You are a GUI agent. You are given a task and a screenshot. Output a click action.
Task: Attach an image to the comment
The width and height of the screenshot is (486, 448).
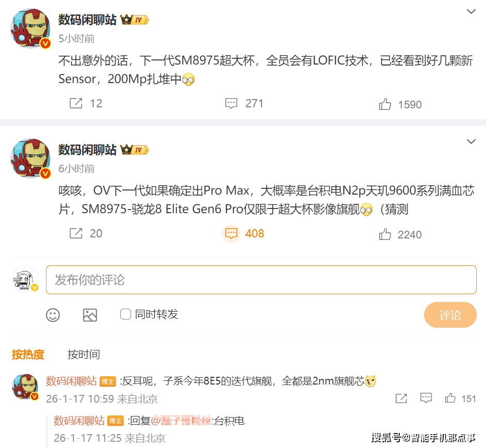pyautogui.click(x=90, y=315)
